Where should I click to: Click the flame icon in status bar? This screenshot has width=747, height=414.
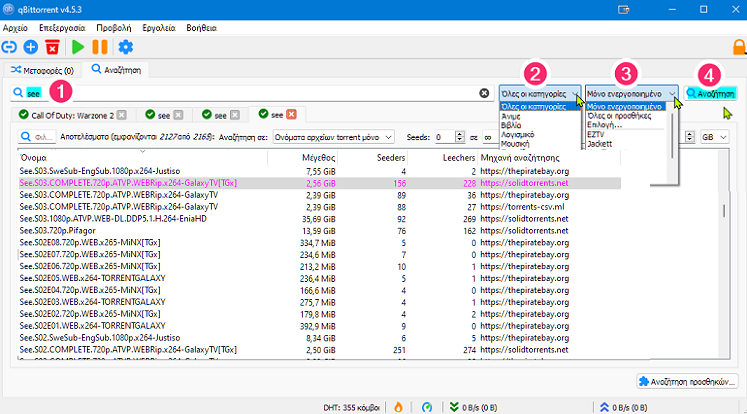click(x=398, y=407)
